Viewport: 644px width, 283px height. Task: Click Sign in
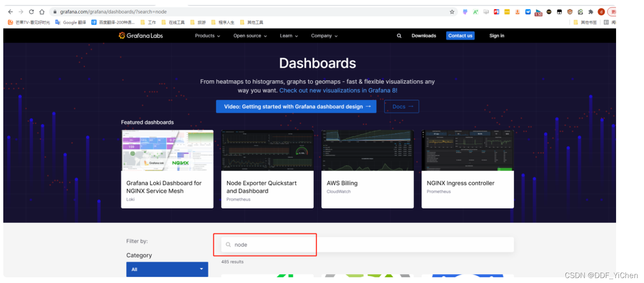click(x=497, y=36)
